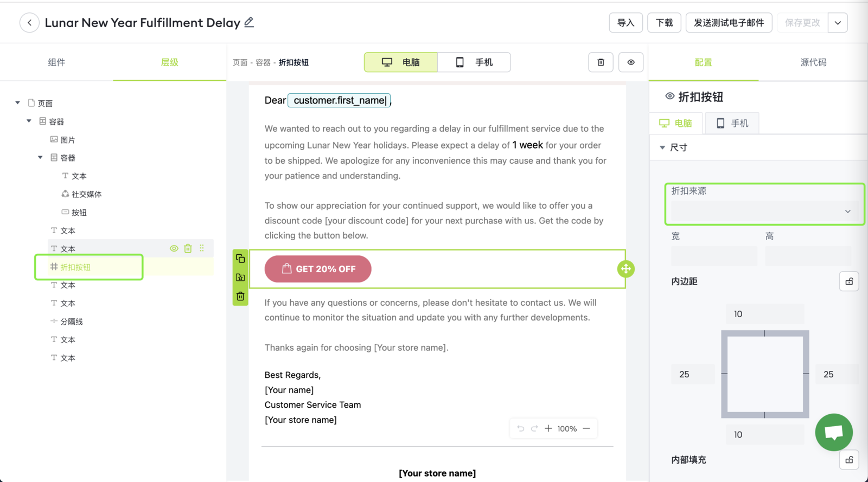
Task: Select the 分隔线 layer in tree
Action: pos(71,322)
